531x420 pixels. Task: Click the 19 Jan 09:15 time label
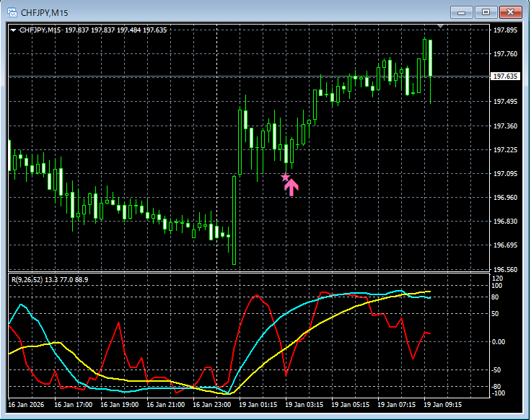(442, 405)
